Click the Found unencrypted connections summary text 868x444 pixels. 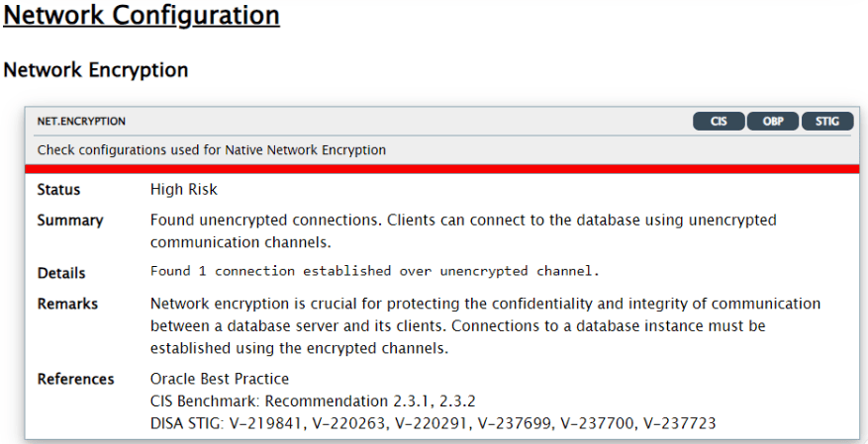[463, 231]
